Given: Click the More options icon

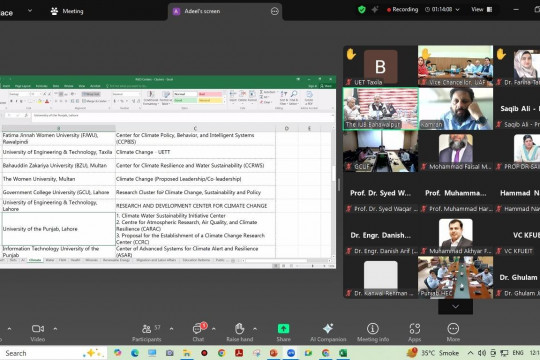Looking at the screenshot, I should [453, 329].
